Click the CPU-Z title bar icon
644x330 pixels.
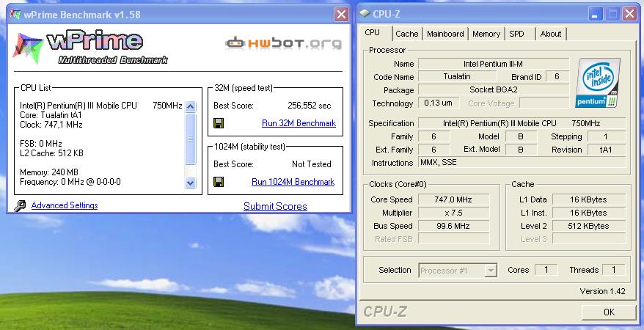pos(365,14)
